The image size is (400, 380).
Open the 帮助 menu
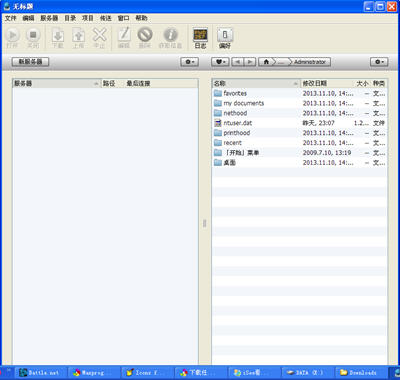(x=141, y=18)
